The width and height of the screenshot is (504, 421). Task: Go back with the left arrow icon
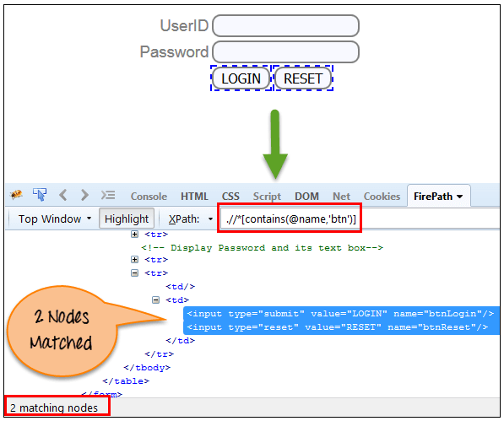(x=63, y=195)
